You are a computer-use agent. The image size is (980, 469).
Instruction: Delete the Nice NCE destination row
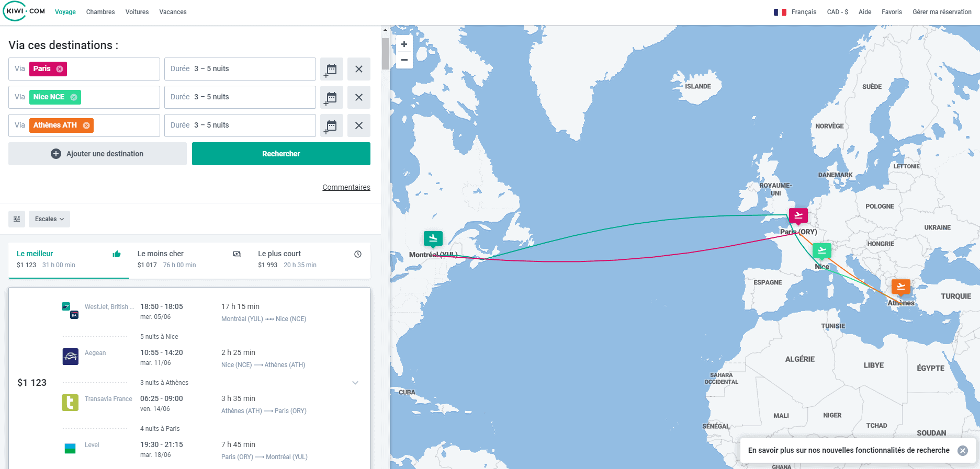click(358, 97)
